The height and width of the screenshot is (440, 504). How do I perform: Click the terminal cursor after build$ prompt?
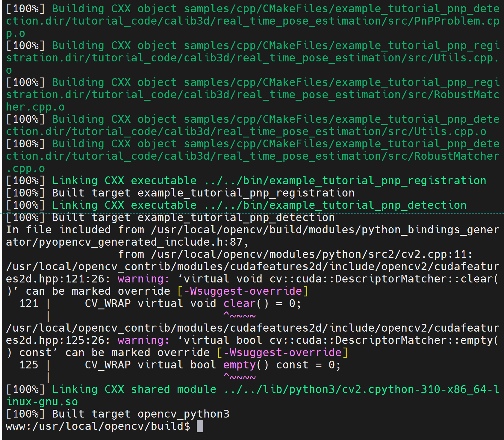point(200,426)
